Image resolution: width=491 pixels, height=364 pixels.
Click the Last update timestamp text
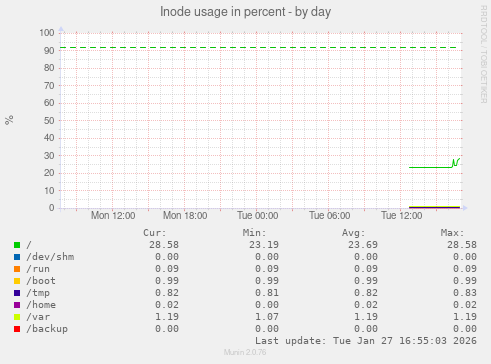tap(366, 341)
